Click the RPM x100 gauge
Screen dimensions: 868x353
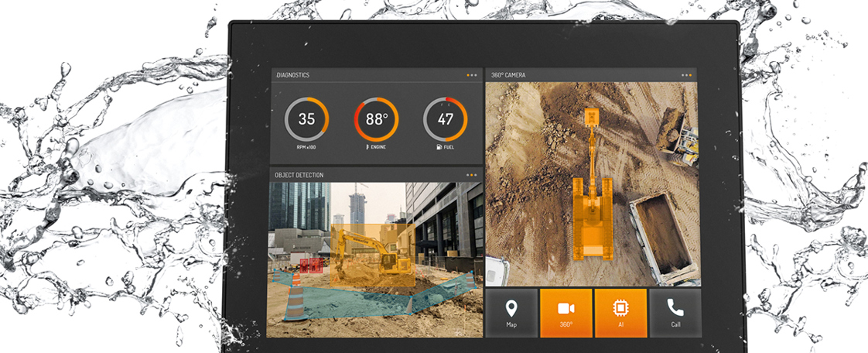306,119
